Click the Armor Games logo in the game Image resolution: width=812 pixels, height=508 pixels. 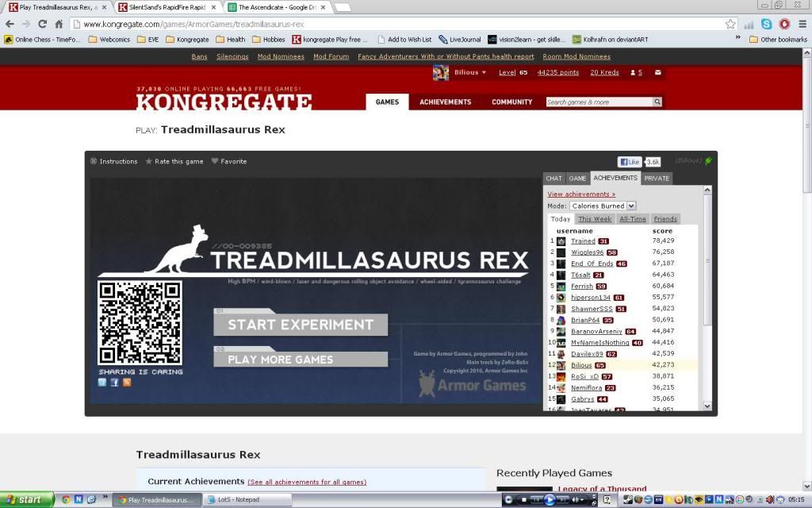pyautogui.click(x=473, y=384)
